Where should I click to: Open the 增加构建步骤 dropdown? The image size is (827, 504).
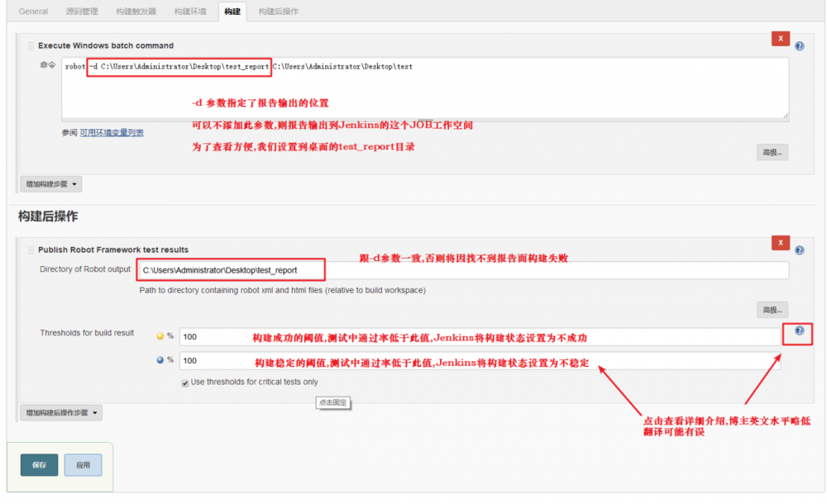coord(50,183)
